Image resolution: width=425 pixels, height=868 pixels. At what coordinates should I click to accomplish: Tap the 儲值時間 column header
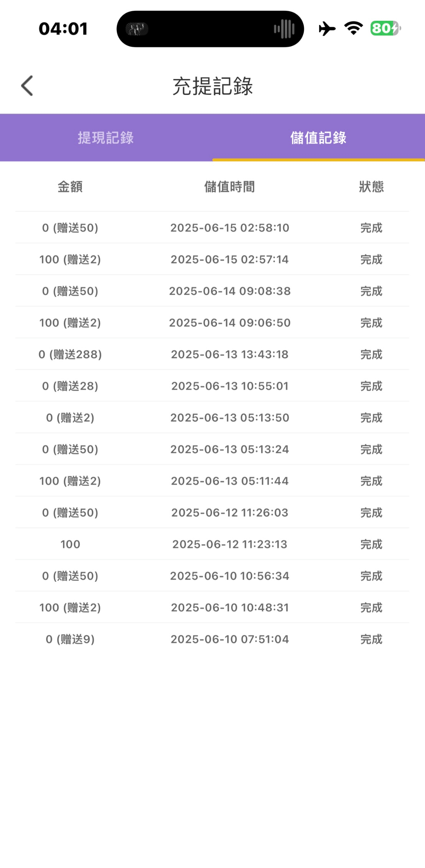point(230,187)
